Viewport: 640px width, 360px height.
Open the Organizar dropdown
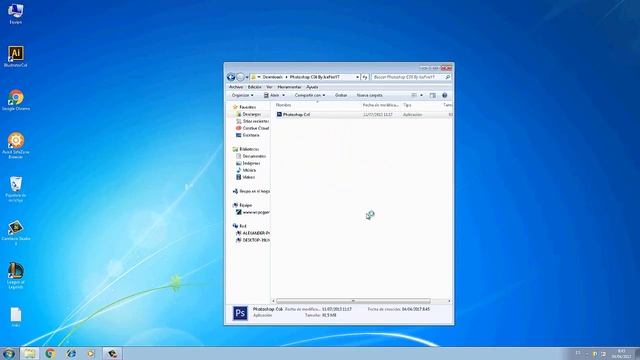(242, 96)
